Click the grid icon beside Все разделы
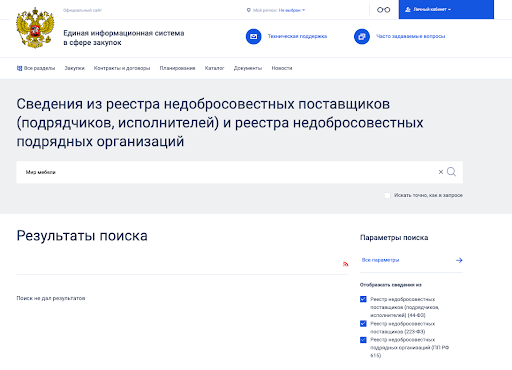Image resolution: width=512 pixels, height=370 pixels. tap(19, 68)
